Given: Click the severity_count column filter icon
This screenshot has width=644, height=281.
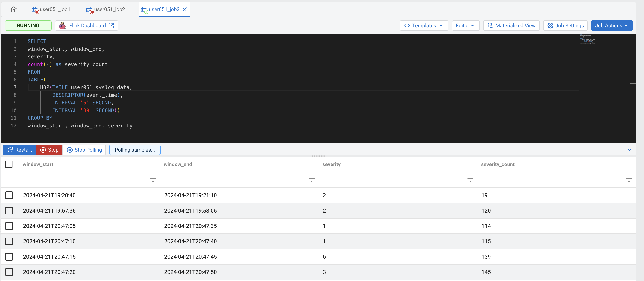Looking at the screenshot, I should (629, 180).
